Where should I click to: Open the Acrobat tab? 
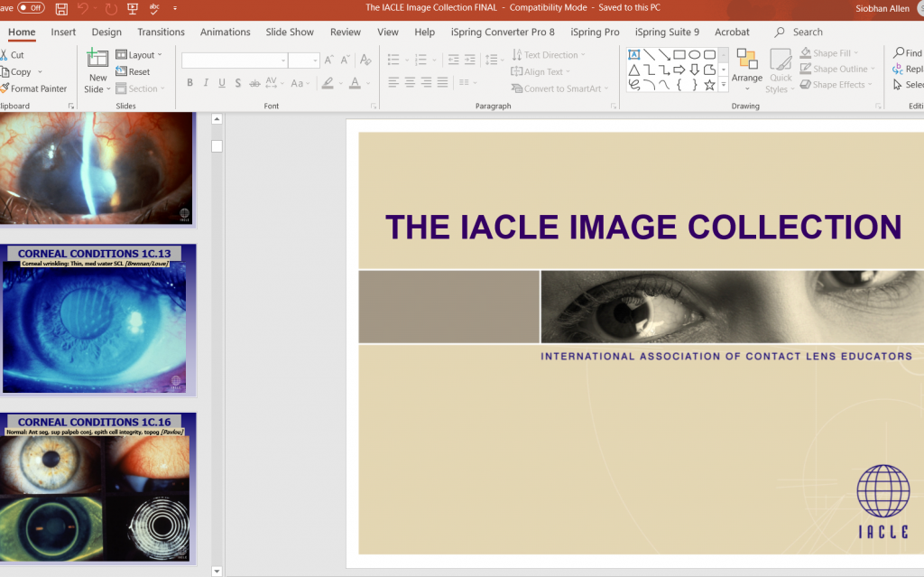click(x=732, y=32)
